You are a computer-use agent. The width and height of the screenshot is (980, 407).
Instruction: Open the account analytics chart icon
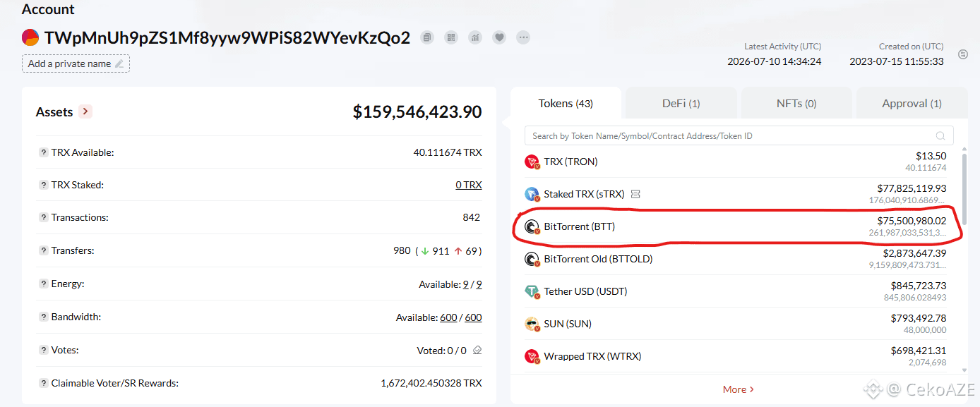point(475,37)
